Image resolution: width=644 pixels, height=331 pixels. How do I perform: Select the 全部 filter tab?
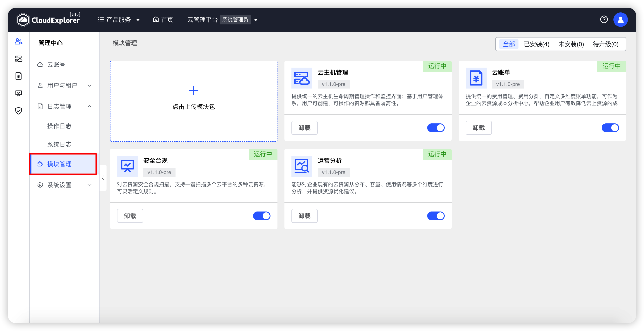509,44
